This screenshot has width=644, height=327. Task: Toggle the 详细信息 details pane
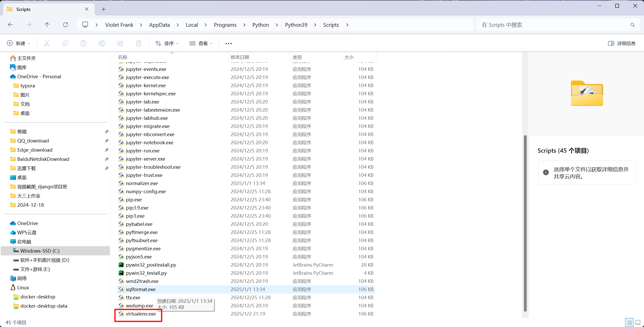pos(622,43)
